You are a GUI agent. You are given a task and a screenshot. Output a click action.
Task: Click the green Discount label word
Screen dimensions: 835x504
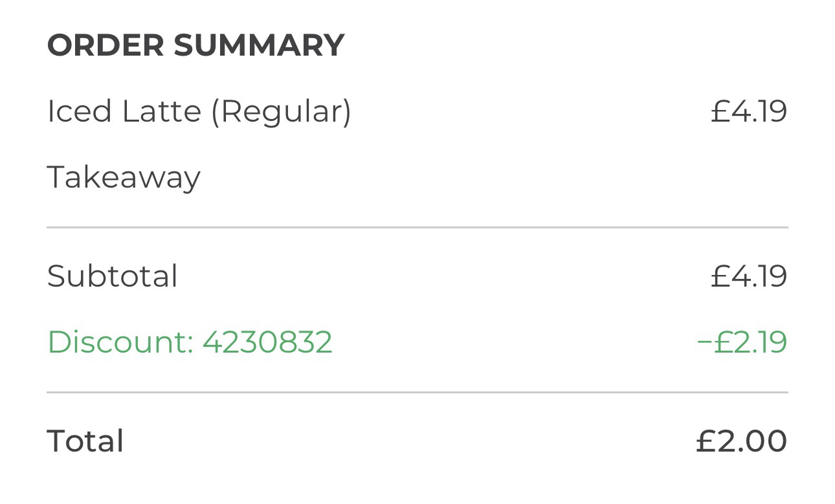(x=120, y=342)
